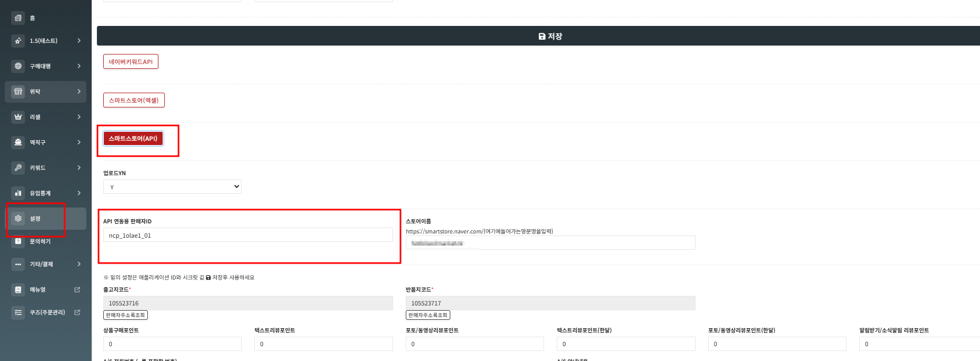Screen dimensions: 980x361
Task: Click the 스토어이름 input field
Action: click(x=550, y=243)
